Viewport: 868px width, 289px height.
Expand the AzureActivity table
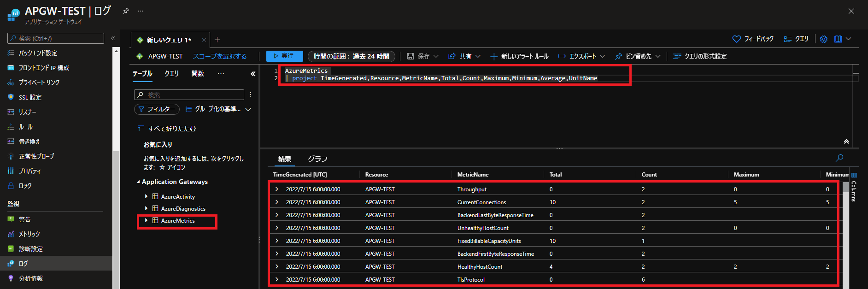coord(147,196)
